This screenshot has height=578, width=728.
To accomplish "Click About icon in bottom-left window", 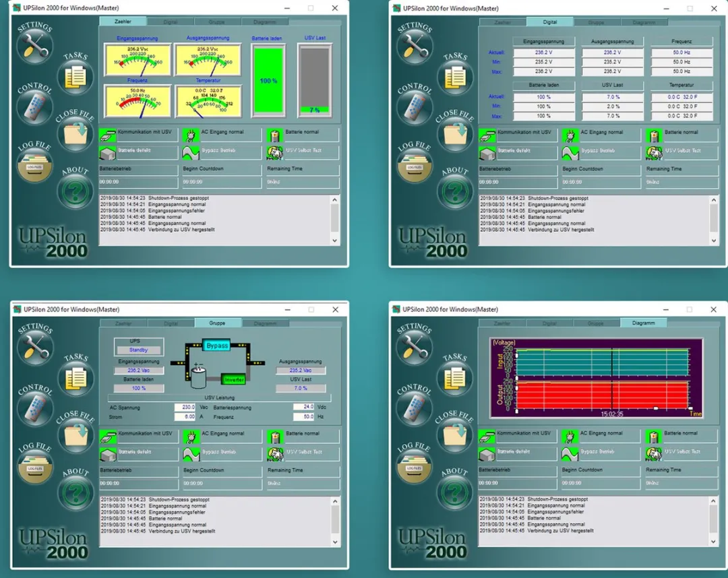I will 75,492.
